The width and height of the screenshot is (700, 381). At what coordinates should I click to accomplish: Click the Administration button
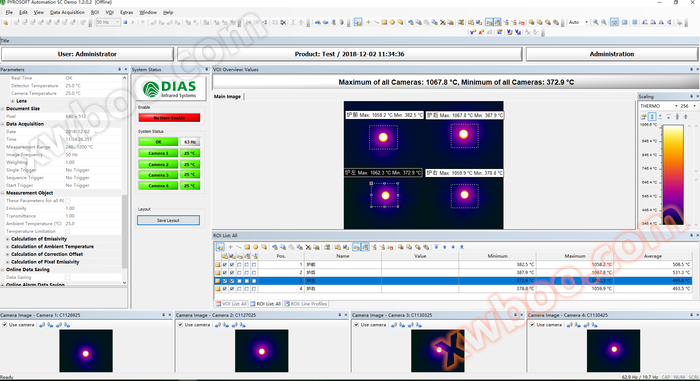[612, 54]
